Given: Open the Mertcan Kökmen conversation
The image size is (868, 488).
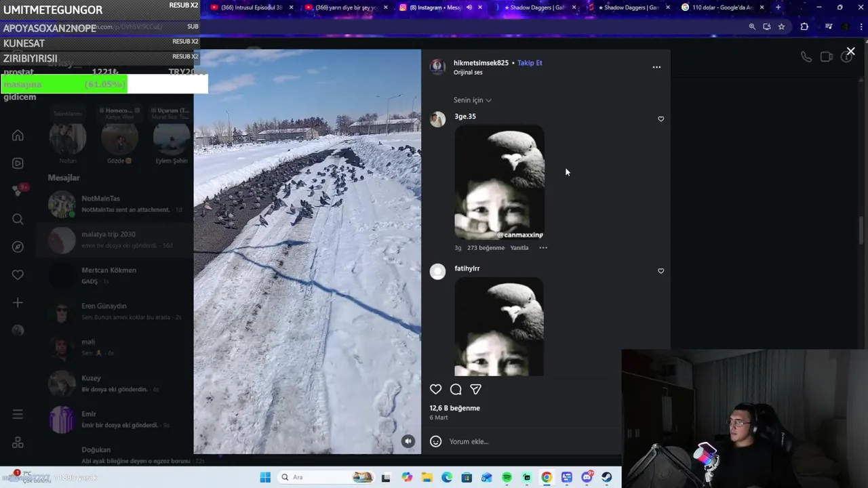Looking at the screenshot, I should coord(114,276).
